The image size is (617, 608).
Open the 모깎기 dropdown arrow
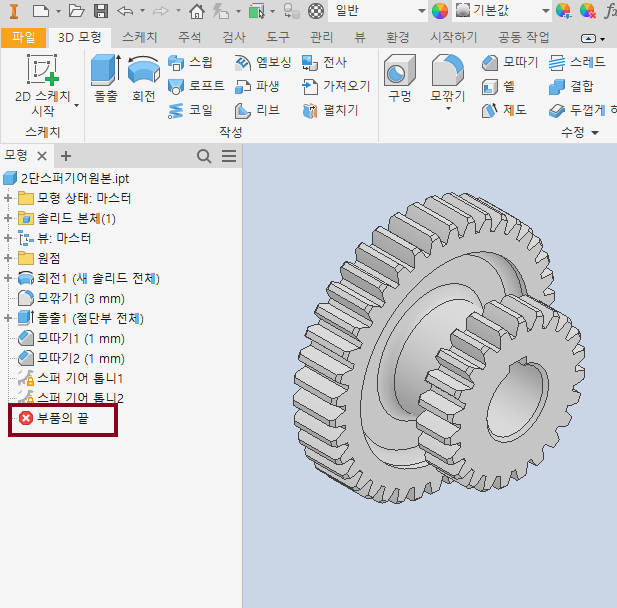[x=448, y=109]
